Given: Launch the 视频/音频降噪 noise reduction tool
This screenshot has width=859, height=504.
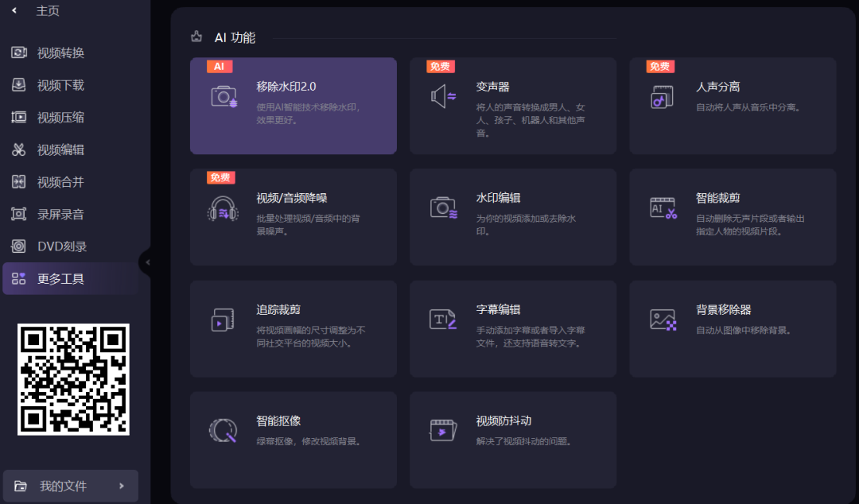Looking at the screenshot, I should click(293, 215).
